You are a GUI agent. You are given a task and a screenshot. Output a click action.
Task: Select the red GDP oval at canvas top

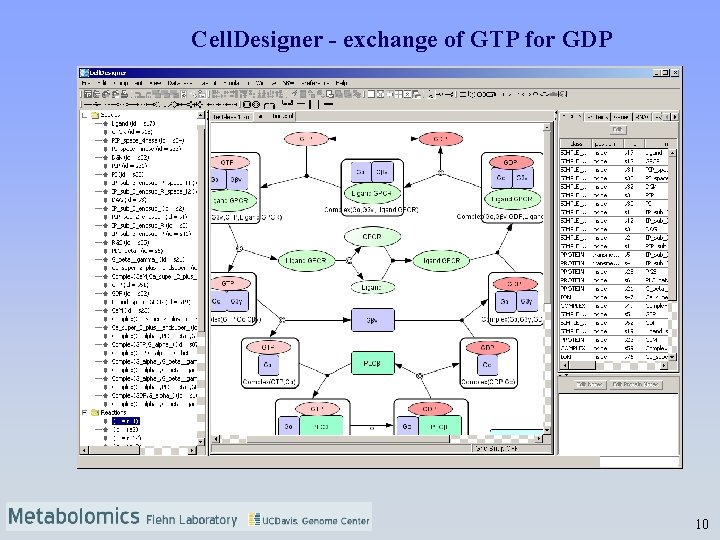point(440,139)
